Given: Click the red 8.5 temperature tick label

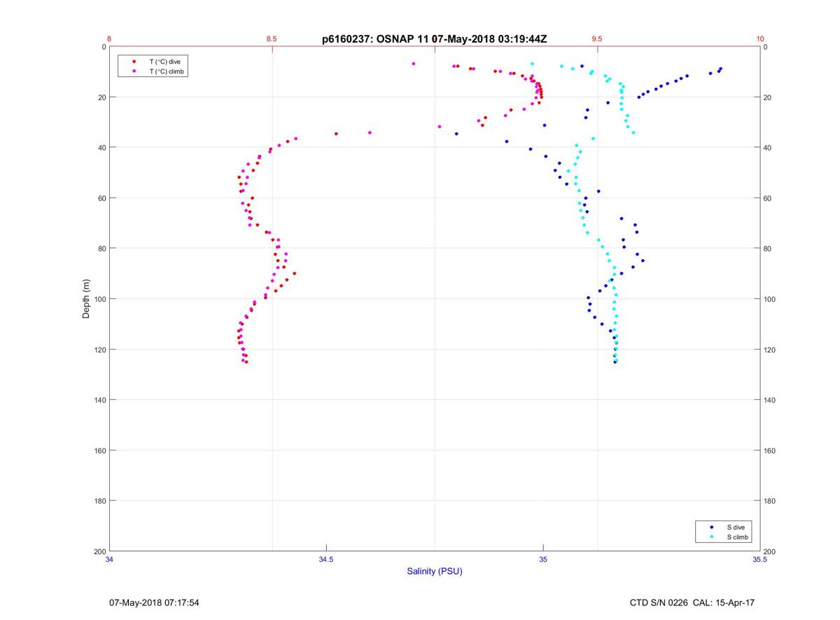Looking at the screenshot, I should [x=272, y=39].
